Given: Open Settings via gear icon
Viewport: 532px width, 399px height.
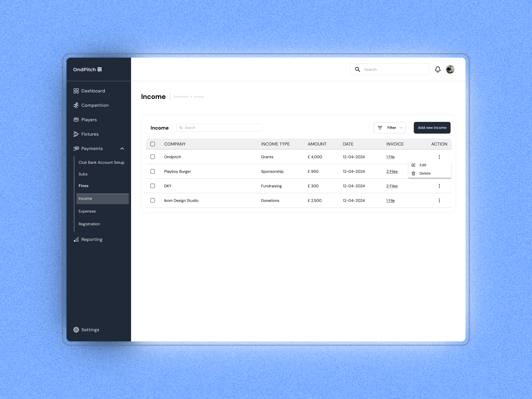Looking at the screenshot, I should click(76, 330).
